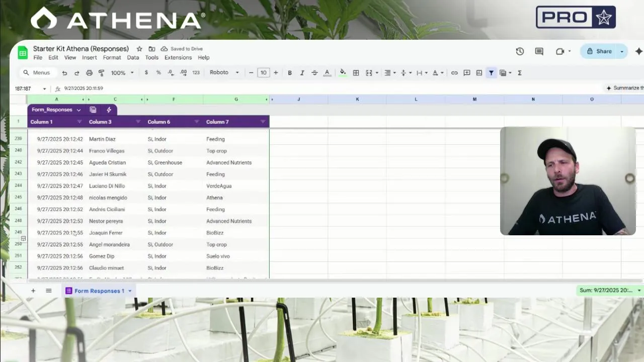Insert a comment from the toolbar
644x362 pixels.
(467, 73)
